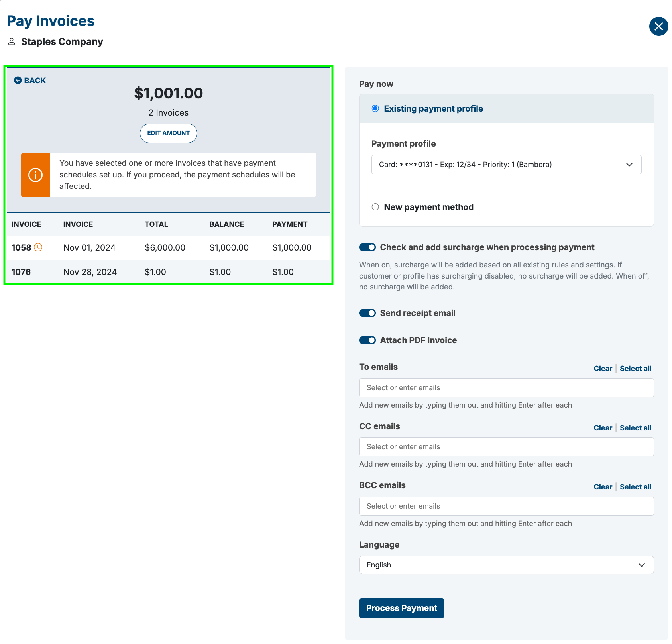Click the Nov 01, 2024 date cell
Viewport: 672px width, 644px height.
click(89, 248)
